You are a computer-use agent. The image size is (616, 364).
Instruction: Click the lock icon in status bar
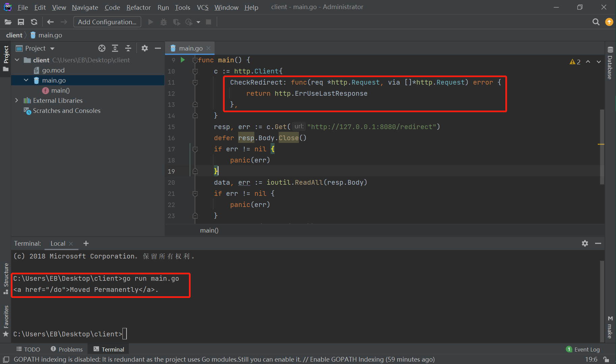coord(606,359)
